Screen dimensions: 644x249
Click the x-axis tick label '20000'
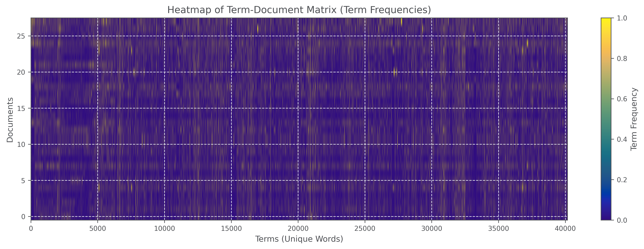click(298, 228)
